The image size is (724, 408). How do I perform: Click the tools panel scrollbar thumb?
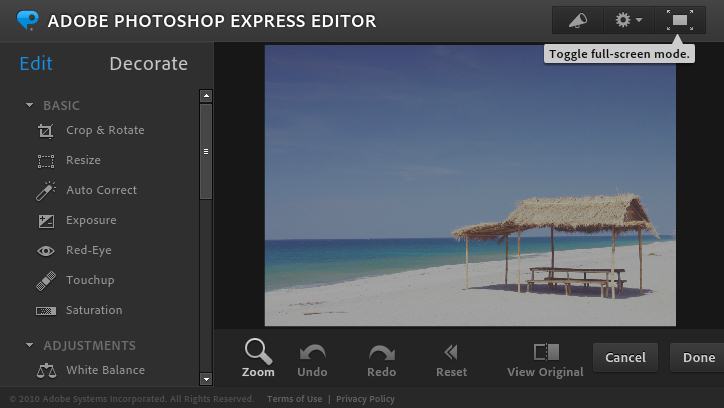(x=206, y=151)
